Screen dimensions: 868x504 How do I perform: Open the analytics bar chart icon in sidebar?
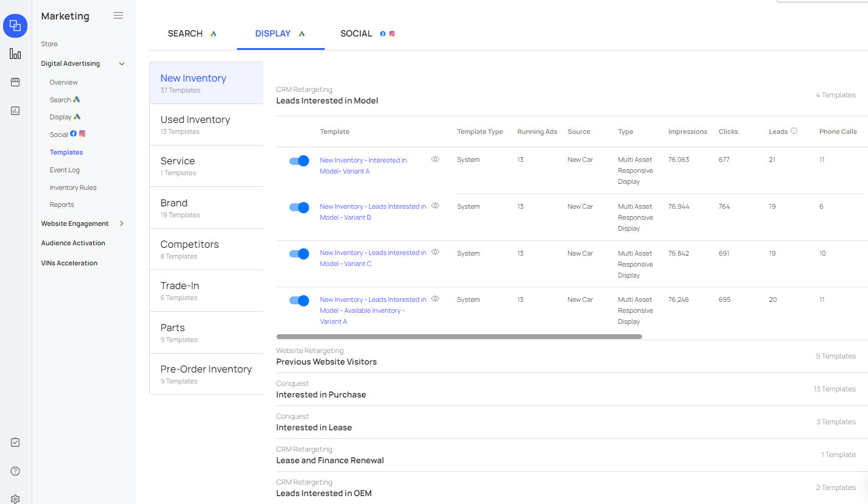[x=15, y=54]
